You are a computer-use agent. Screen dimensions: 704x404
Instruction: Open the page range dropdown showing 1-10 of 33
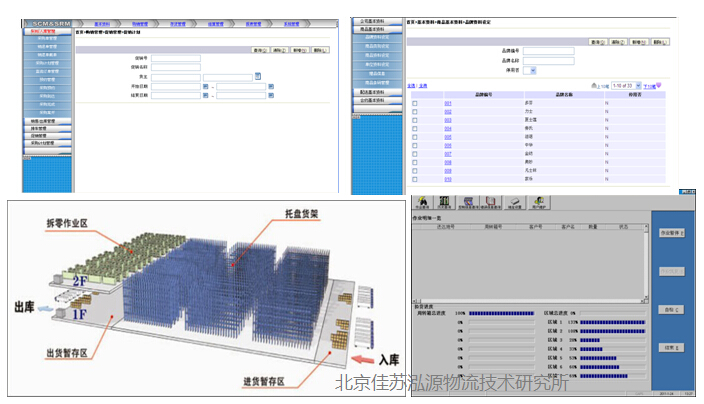[x=625, y=87]
